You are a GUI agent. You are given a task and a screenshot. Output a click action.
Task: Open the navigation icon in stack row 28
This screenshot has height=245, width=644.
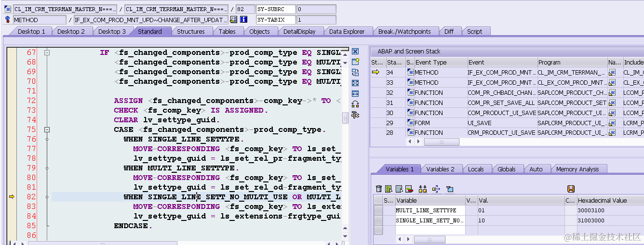point(612,133)
